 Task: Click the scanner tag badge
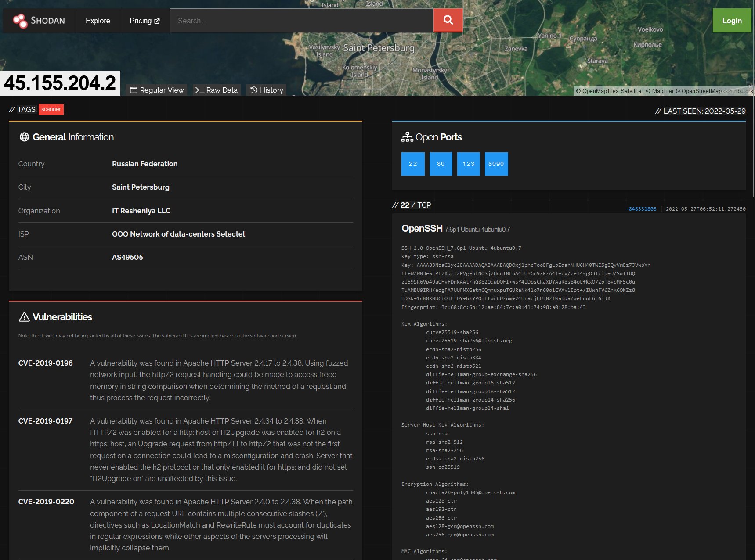[51, 109]
